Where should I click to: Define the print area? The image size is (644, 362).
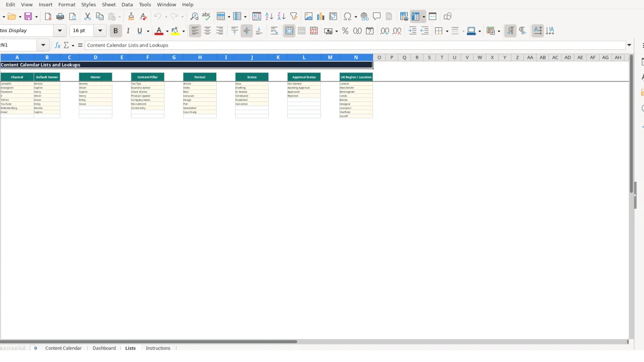tap(404, 17)
